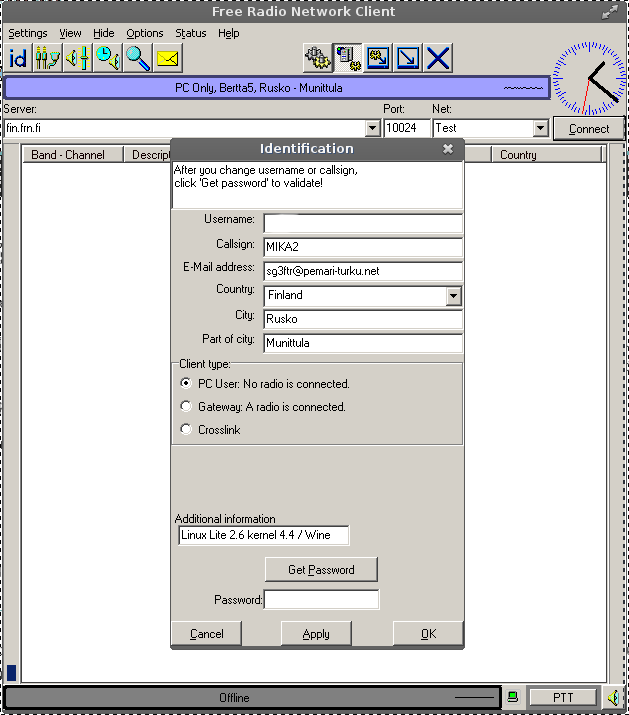
Task: Open the Status menu
Action: [191, 33]
